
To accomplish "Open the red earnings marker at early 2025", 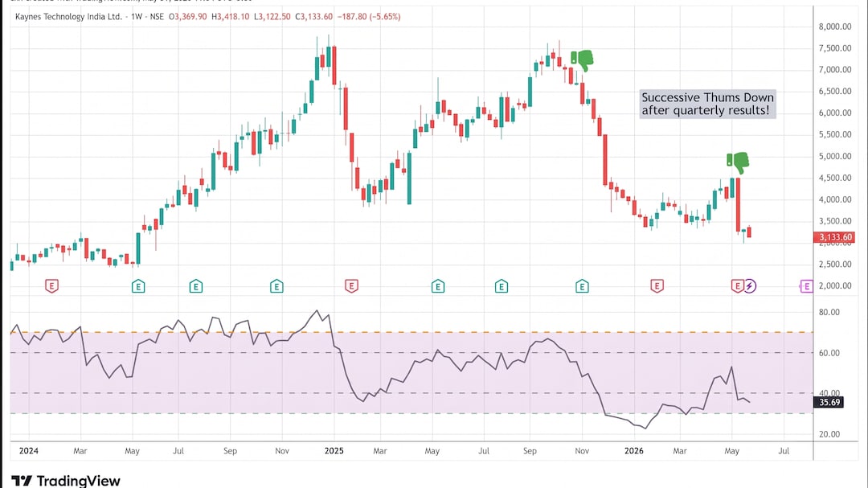I will [351, 286].
